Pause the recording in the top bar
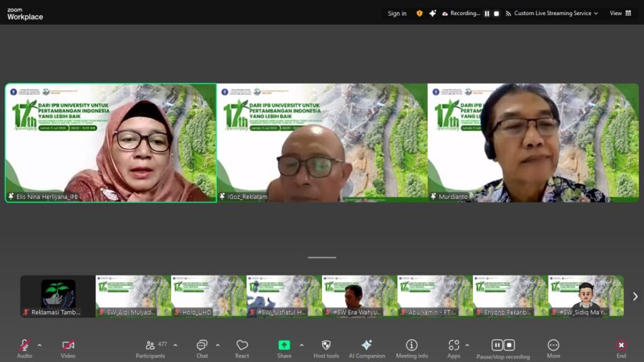The image size is (644, 362). pyautogui.click(x=487, y=13)
